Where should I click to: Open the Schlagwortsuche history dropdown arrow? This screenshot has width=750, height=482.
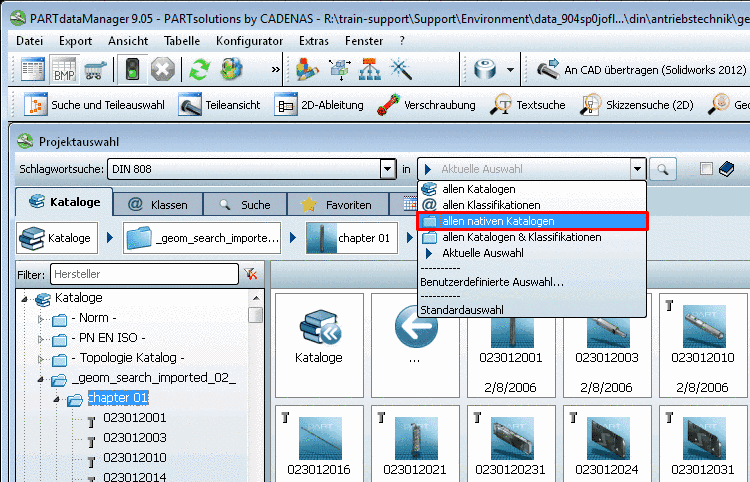coord(388,169)
